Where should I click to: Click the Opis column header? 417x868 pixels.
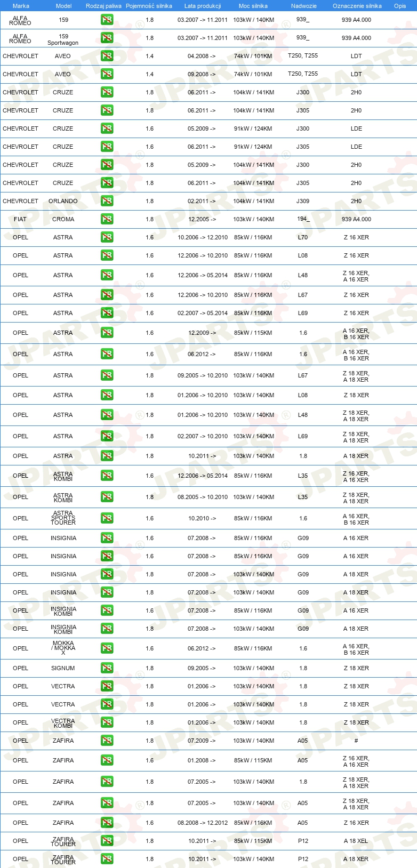pyautogui.click(x=400, y=6)
